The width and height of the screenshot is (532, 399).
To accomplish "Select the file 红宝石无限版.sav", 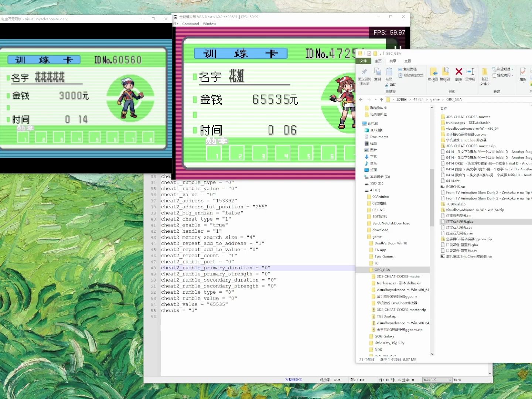I will click(457, 228).
